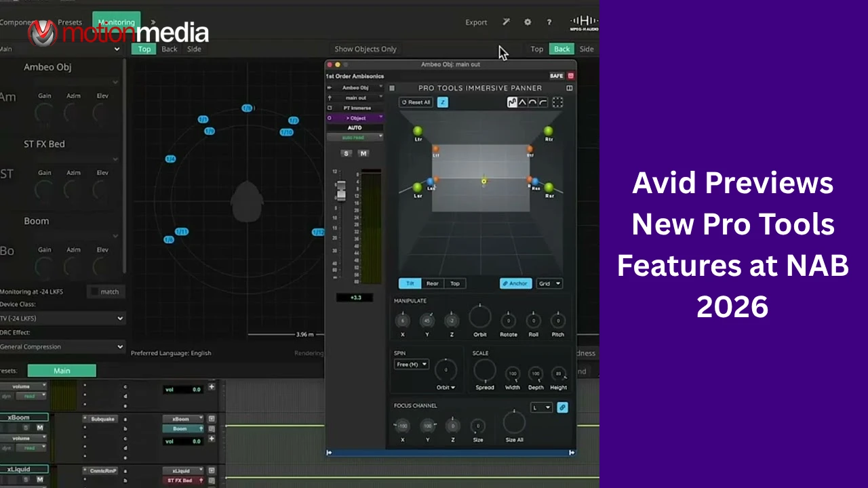Click the Main monitoring preset entry
Screen dimensions: 868x488
coord(62,370)
